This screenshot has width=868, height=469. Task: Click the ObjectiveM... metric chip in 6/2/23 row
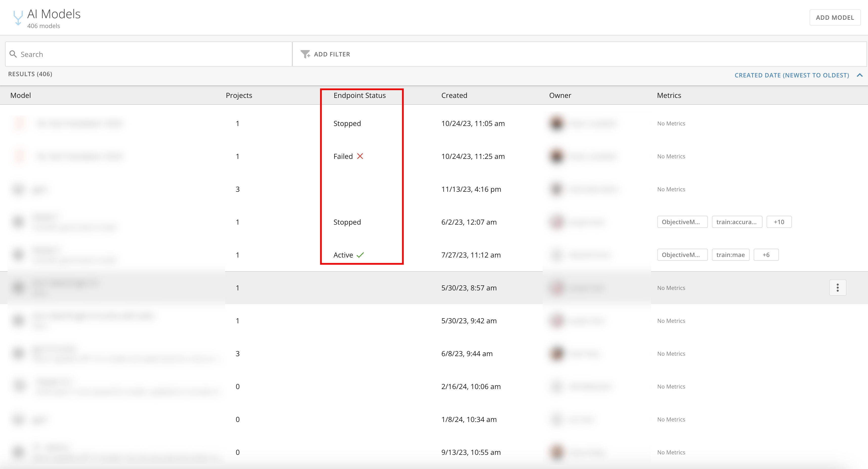tap(682, 222)
